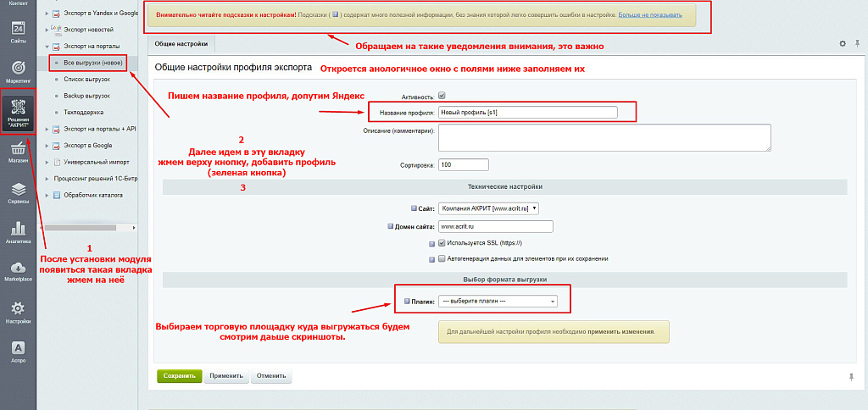Click the Решения АКРИТ sidebar icon
The image size is (868, 410).
pyautogui.click(x=18, y=111)
